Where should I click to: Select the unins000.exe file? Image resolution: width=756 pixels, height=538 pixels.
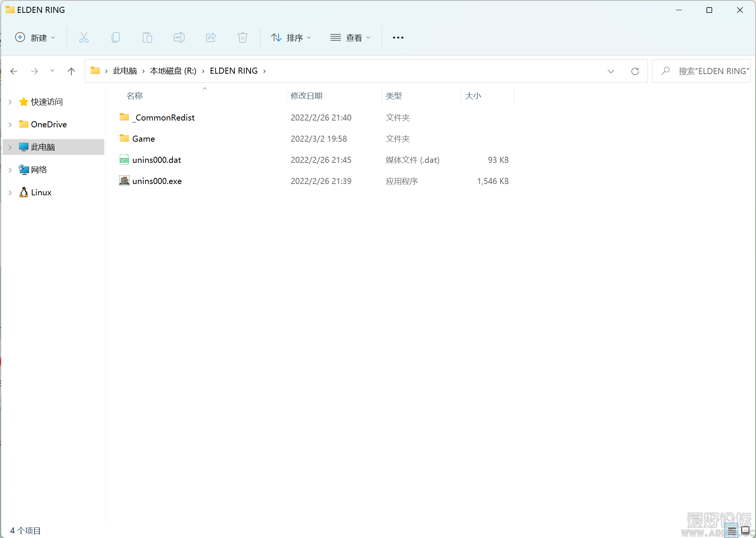(157, 181)
